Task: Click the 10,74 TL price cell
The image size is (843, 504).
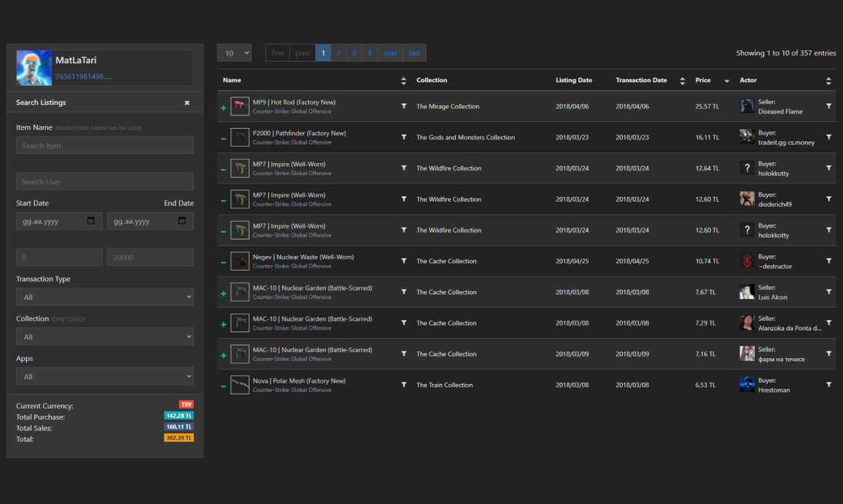Action: coord(706,261)
